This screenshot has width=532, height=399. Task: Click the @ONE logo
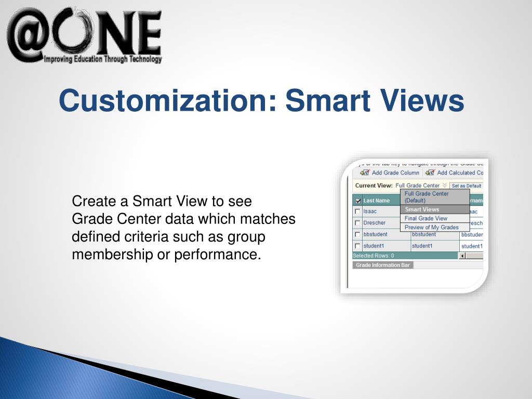[84, 35]
